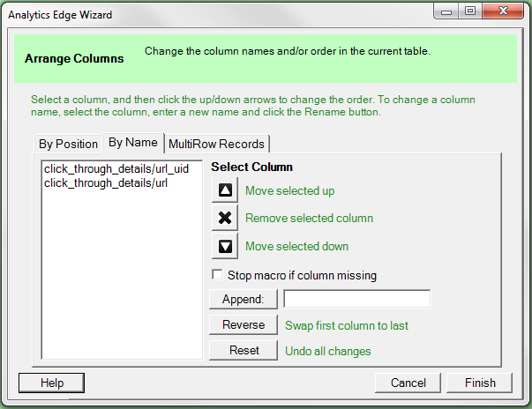Select the By Name tab

(133, 142)
